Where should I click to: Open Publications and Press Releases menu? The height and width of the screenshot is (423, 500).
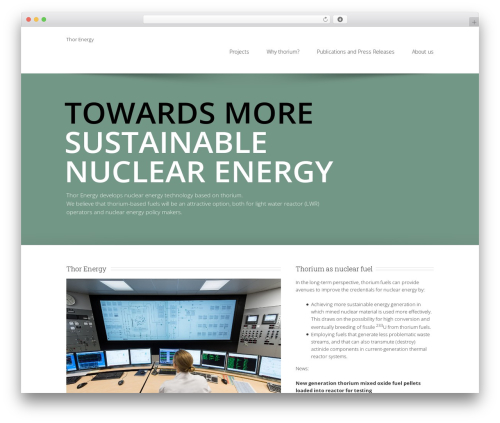coord(355,52)
